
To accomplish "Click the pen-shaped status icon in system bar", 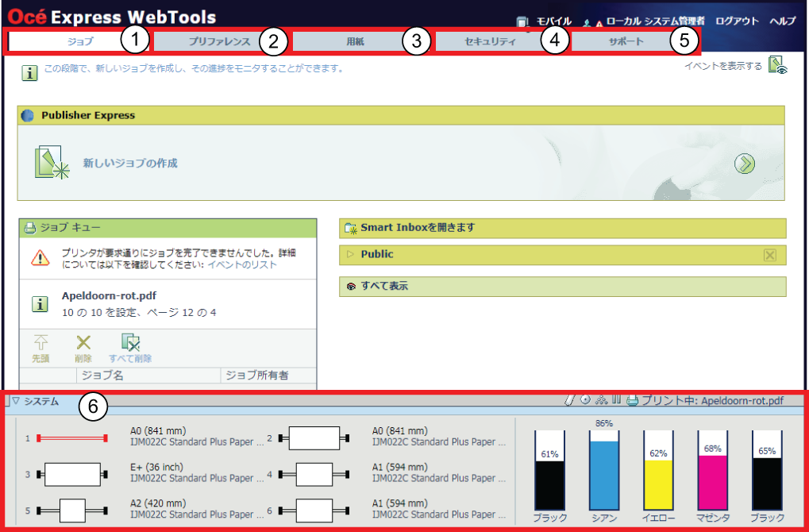I will point(570,400).
